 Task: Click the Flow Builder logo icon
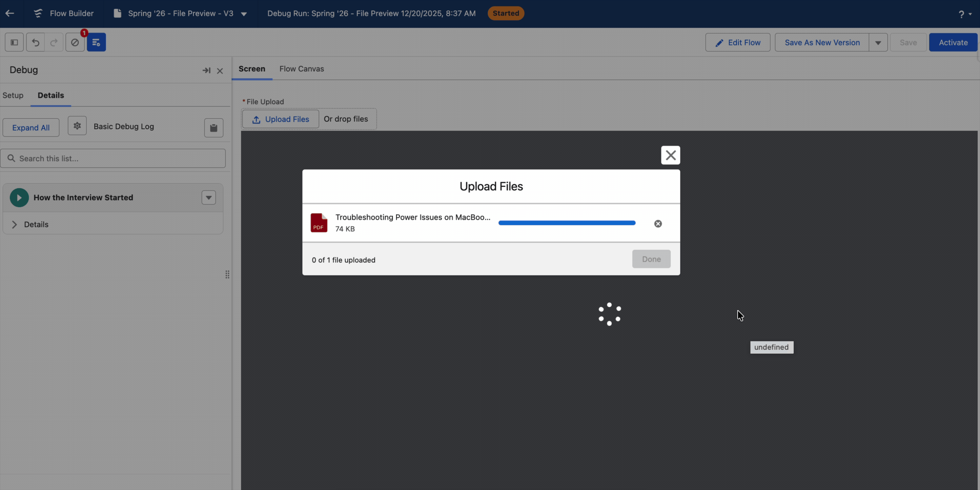(x=38, y=13)
